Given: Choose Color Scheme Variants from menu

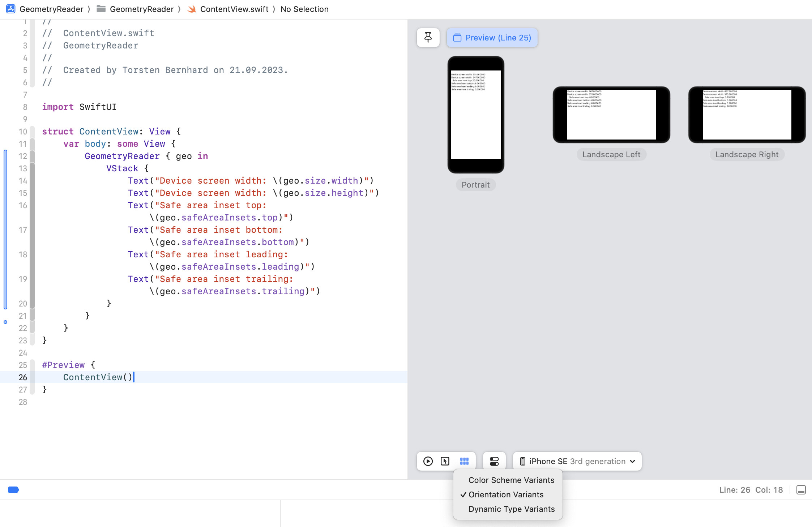Looking at the screenshot, I should (508, 480).
